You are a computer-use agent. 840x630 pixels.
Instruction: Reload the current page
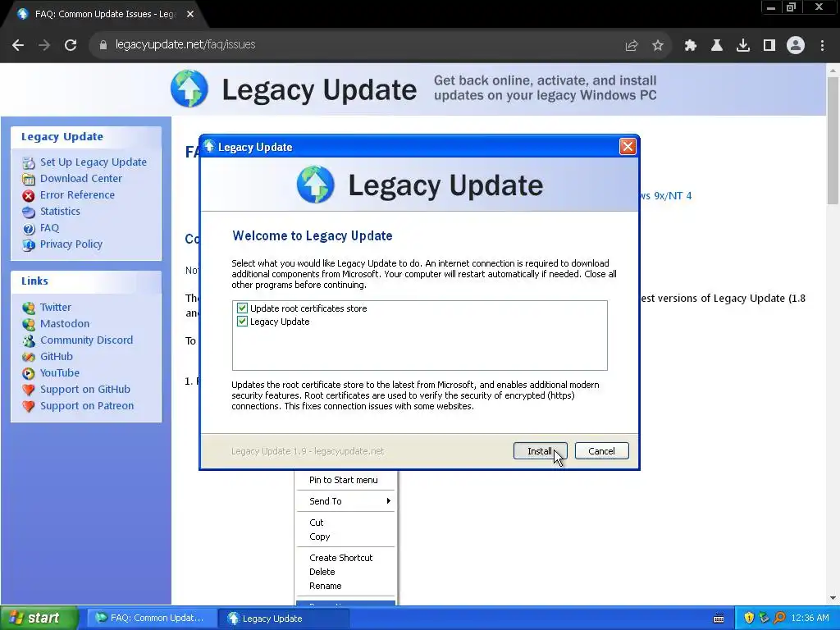click(71, 45)
